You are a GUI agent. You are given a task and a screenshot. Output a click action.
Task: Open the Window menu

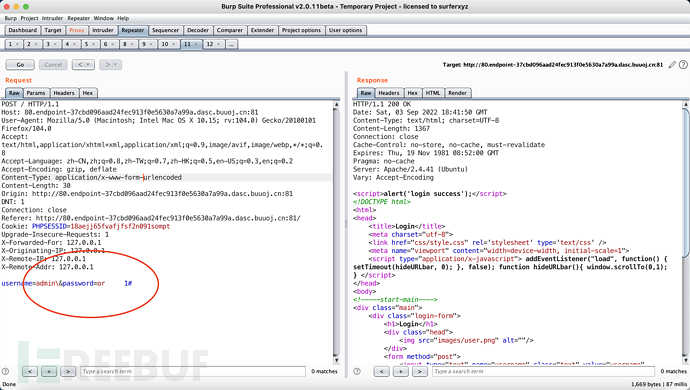[104, 18]
